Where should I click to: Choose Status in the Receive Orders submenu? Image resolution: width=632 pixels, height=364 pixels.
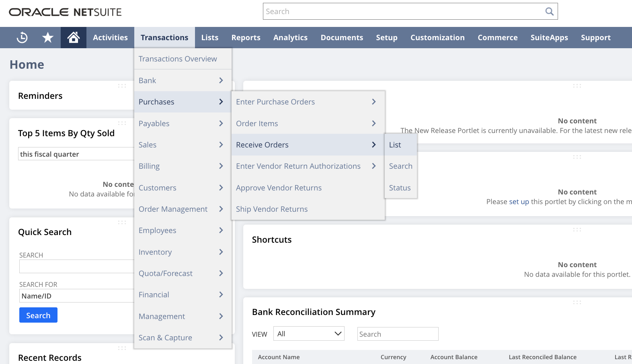pyautogui.click(x=400, y=188)
